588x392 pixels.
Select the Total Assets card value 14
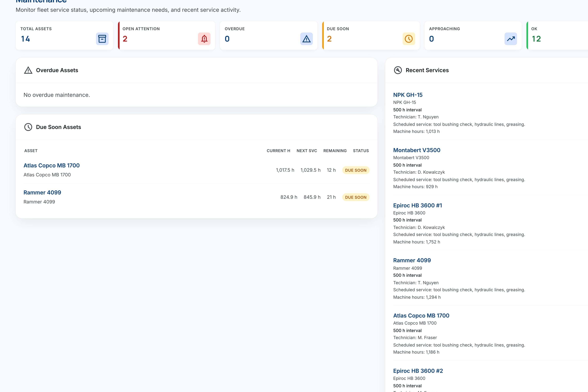point(25,39)
